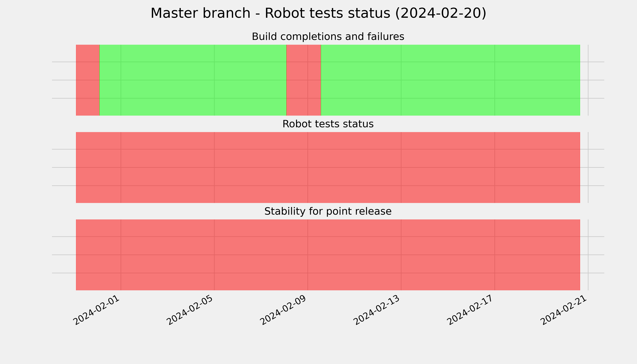Click the Stability for point release title
Screen dimensions: 637x364
pos(328,212)
